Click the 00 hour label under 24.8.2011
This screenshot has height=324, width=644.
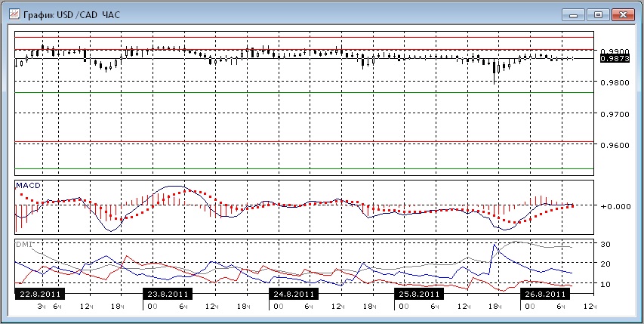[x=278, y=307]
